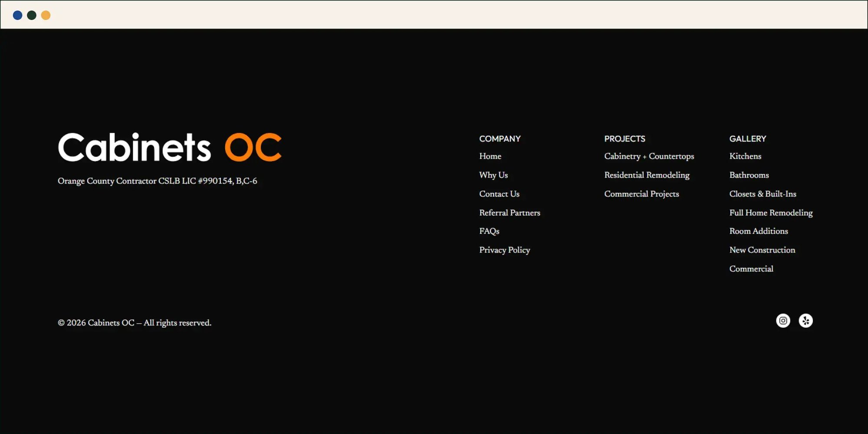The image size is (868, 434).
Task: View Full Home Remodeling gallery
Action: [771, 213]
